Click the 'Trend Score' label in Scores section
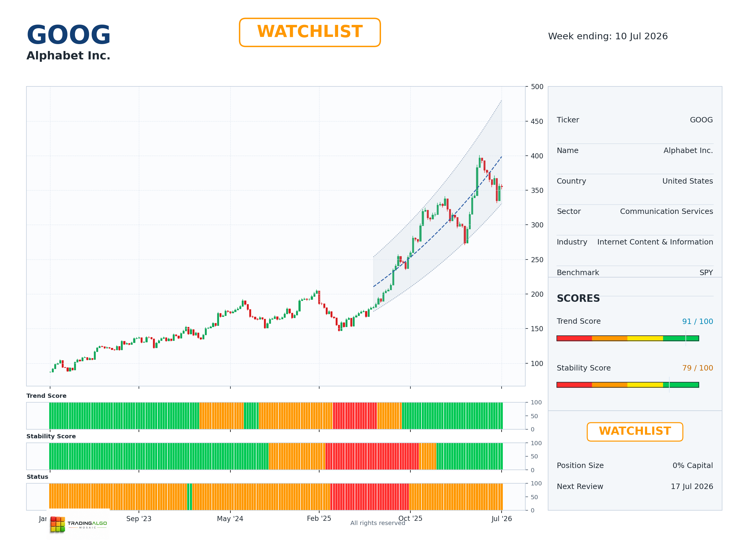 578,321
